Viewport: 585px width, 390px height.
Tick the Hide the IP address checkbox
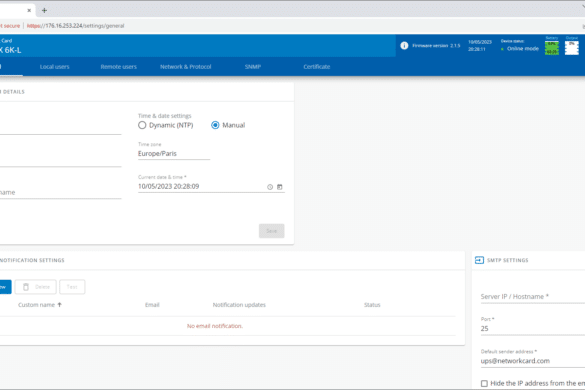point(484,383)
